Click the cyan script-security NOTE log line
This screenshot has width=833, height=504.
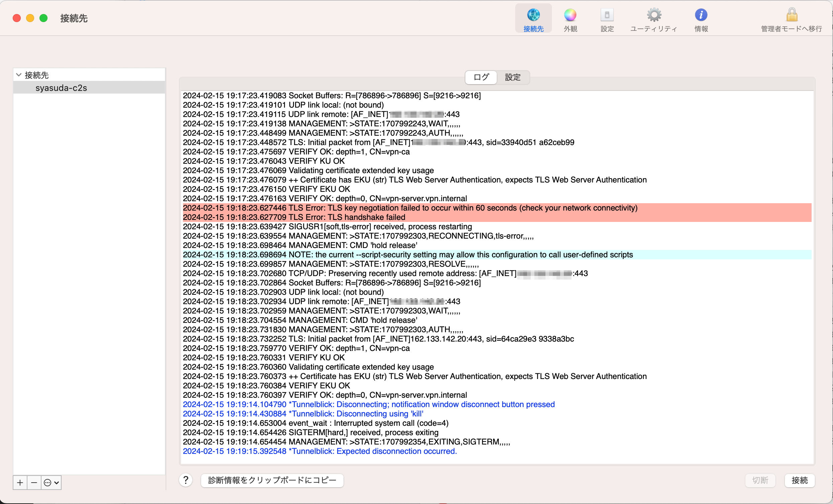click(408, 255)
